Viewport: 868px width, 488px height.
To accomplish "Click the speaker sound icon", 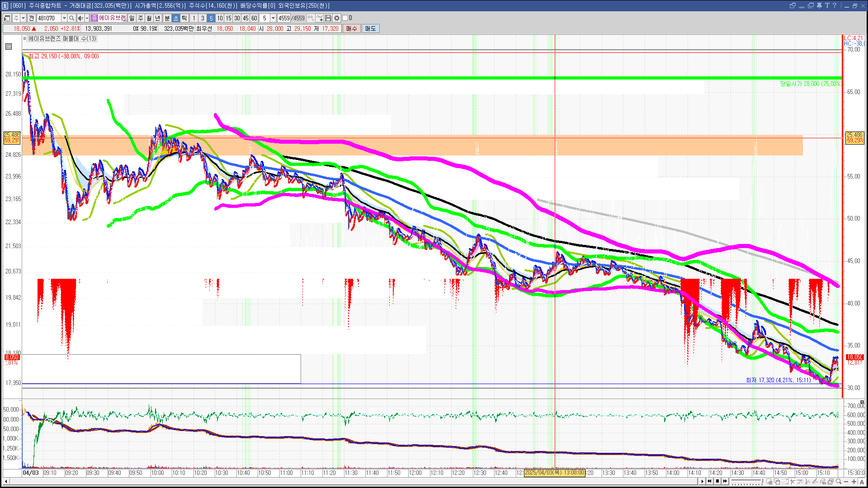I will click(x=80, y=18).
